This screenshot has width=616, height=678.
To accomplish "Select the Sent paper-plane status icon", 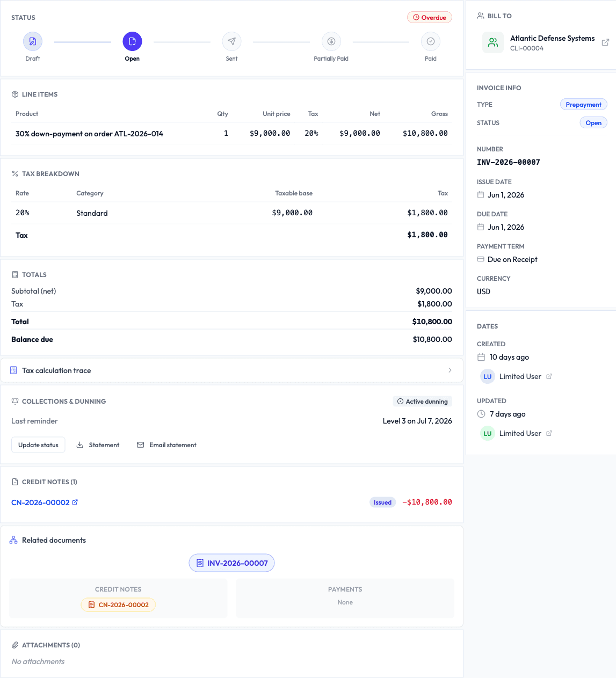I will point(231,41).
